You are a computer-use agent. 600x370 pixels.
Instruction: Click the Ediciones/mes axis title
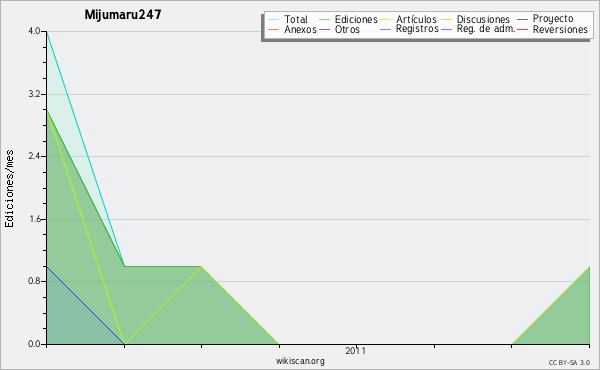tap(9, 189)
